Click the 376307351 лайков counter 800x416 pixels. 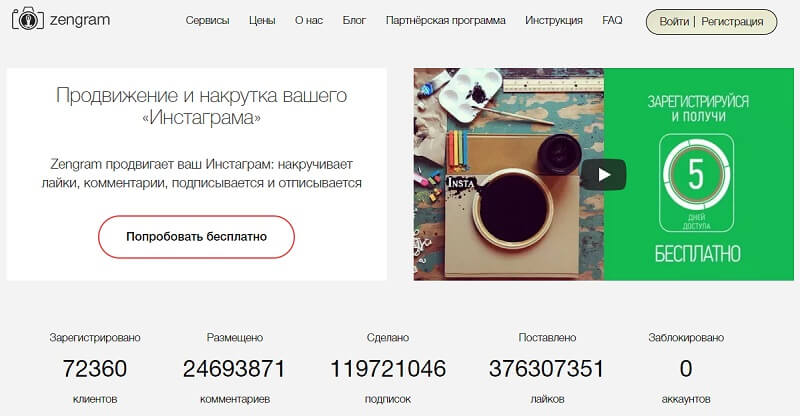pos(547,368)
